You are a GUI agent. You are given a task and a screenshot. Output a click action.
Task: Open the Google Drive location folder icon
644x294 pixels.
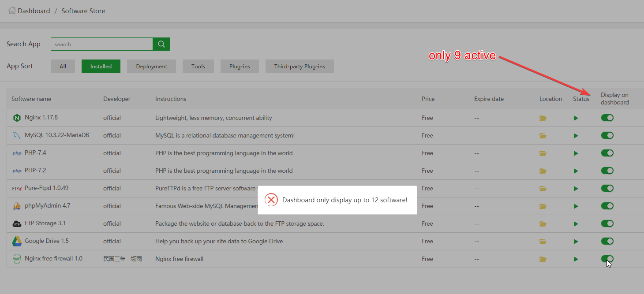pyautogui.click(x=543, y=242)
